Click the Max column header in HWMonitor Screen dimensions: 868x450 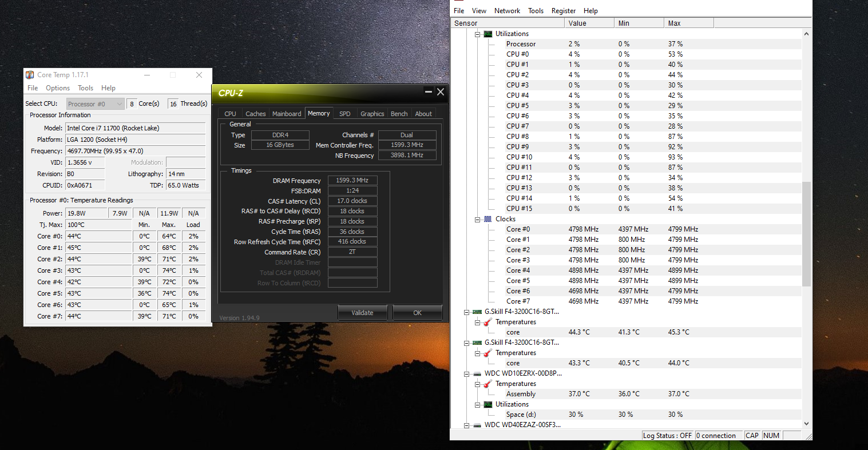point(689,23)
